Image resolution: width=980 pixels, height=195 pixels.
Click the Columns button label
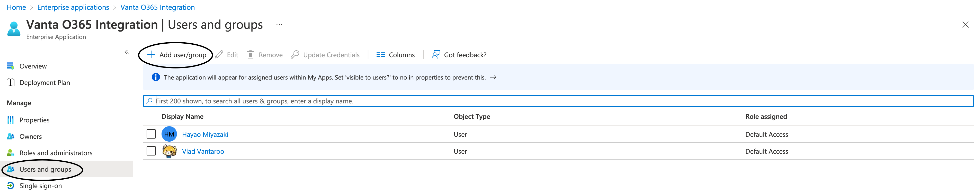point(402,55)
